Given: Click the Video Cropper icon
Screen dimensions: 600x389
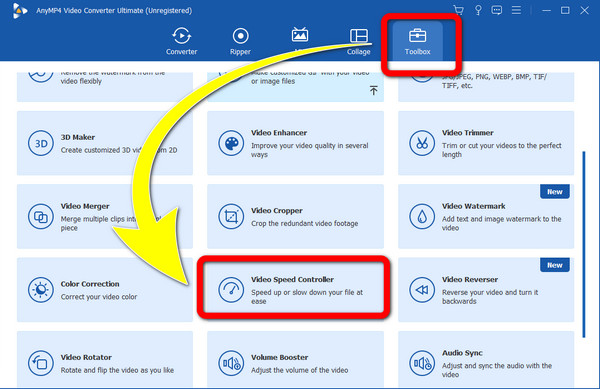Looking at the screenshot, I should [x=231, y=216].
